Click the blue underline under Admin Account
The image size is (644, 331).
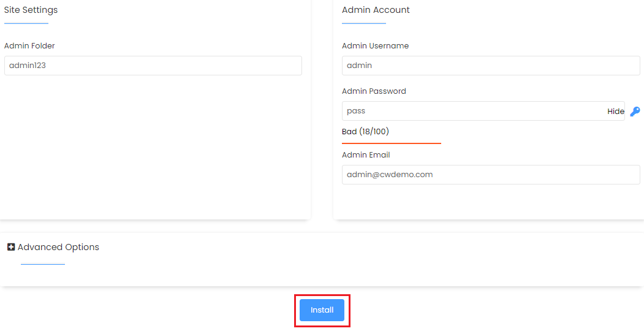tap(364, 23)
